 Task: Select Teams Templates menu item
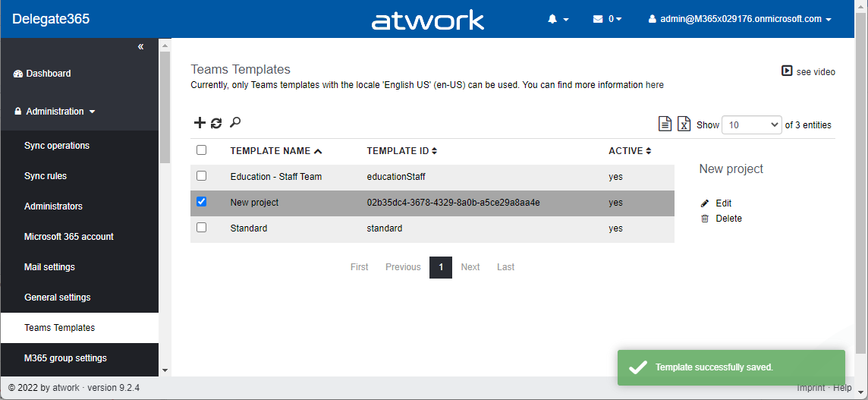pyautogui.click(x=80, y=327)
